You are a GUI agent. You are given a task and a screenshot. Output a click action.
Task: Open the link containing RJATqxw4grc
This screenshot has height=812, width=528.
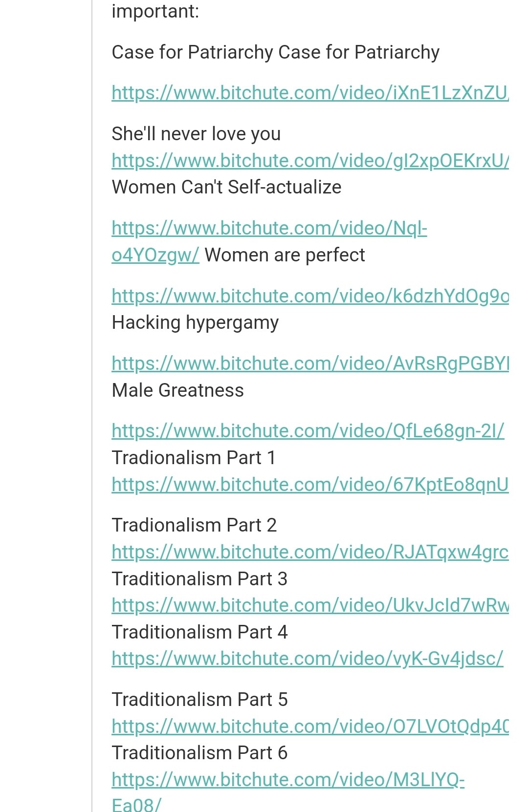click(x=310, y=552)
